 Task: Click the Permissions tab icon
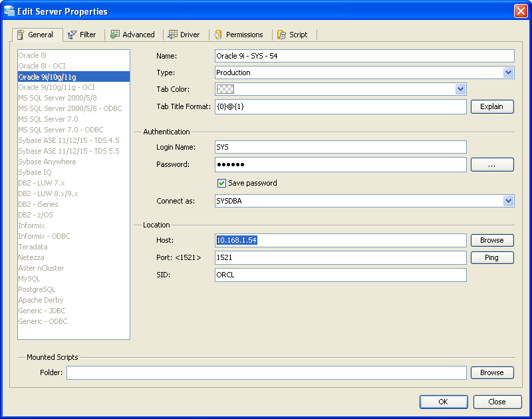coord(218,35)
